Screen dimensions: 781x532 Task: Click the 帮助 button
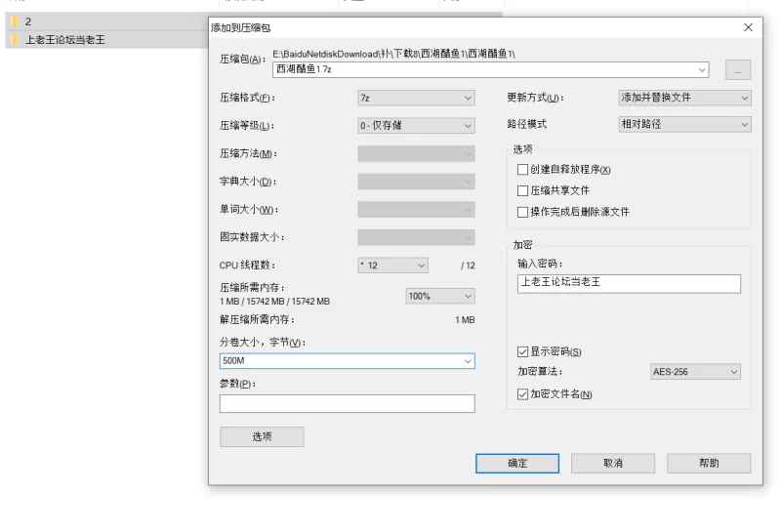(x=709, y=464)
